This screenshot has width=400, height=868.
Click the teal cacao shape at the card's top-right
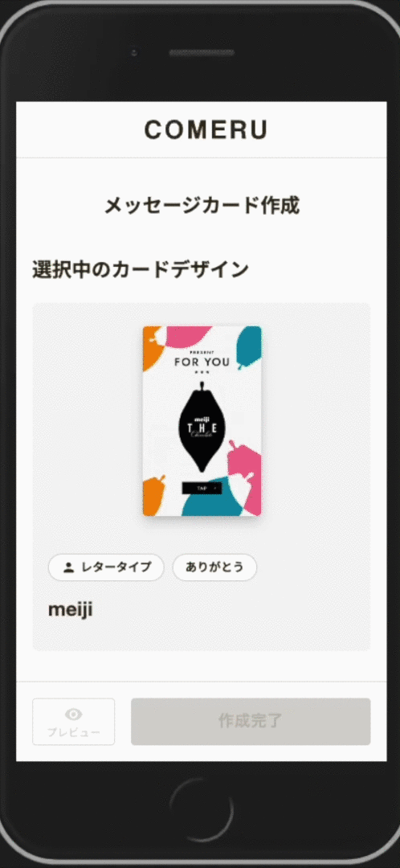(250, 347)
